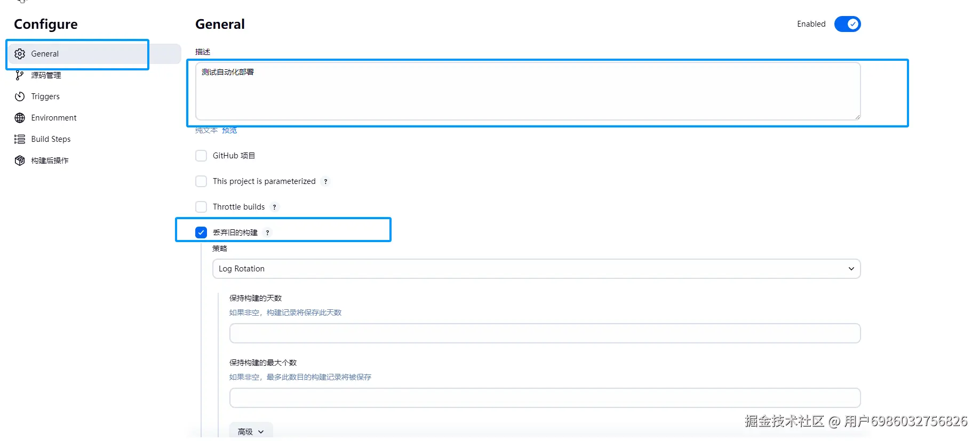Uncheck the 丢弃旧的构建 checkbox

201,232
